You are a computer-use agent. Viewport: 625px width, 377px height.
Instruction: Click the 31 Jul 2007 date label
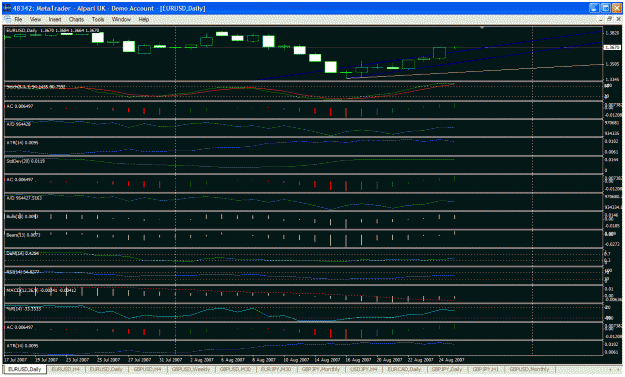pos(171,359)
